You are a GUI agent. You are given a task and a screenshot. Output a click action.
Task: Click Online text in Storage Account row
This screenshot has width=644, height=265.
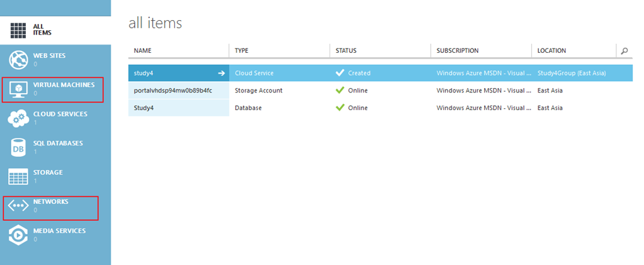(358, 91)
